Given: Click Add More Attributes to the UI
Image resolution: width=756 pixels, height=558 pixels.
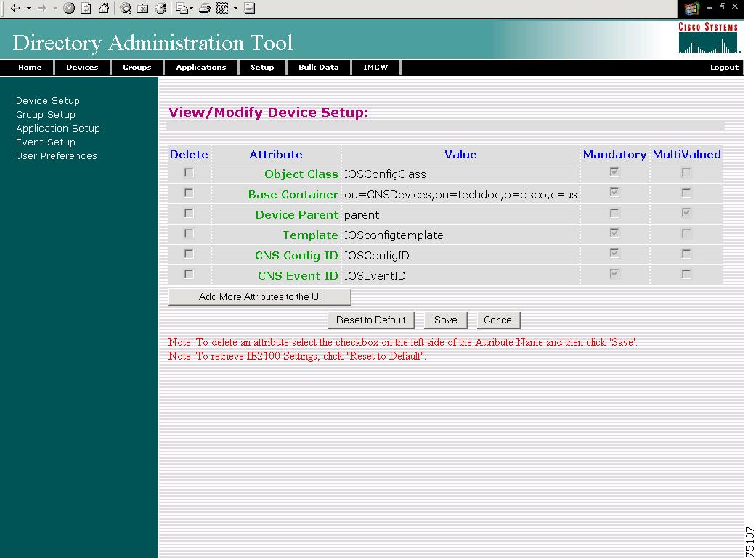Looking at the screenshot, I should click(x=260, y=296).
